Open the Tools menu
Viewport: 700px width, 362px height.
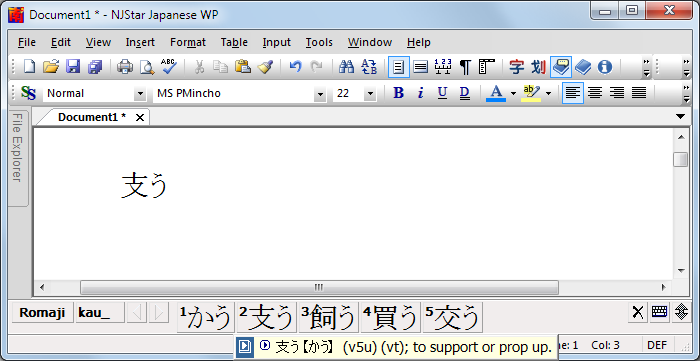point(319,42)
